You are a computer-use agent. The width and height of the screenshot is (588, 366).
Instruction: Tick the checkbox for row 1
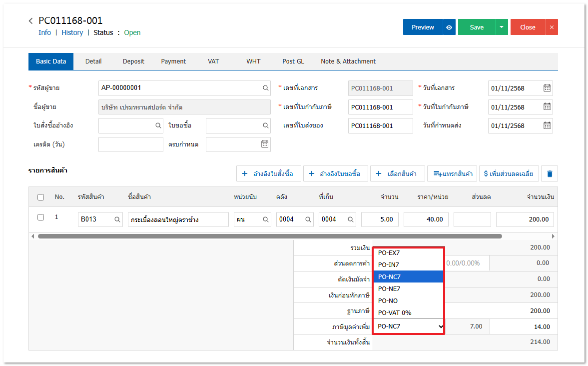pyautogui.click(x=41, y=217)
